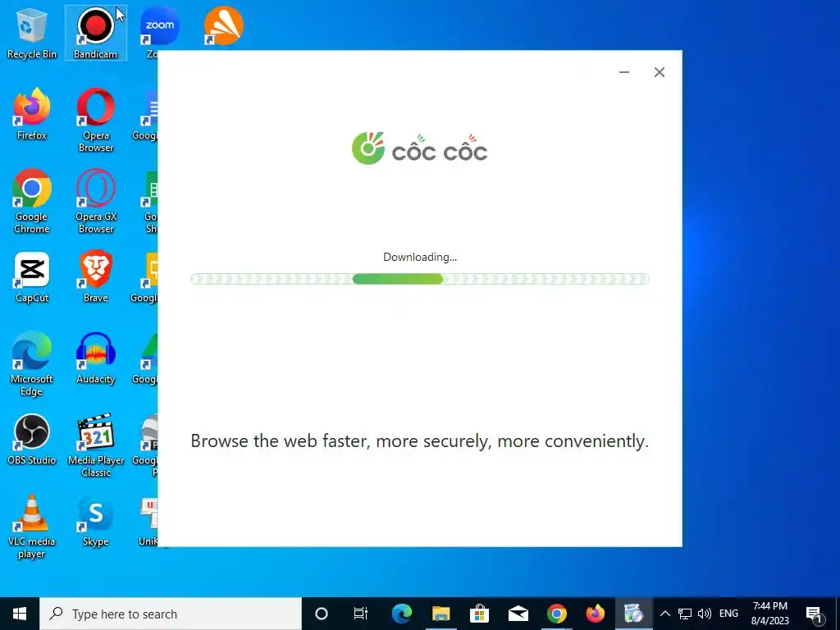Image resolution: width=840 pixels, height=630 pixels.
Task: Click the "Downloading..." status text
Action: 420,257
